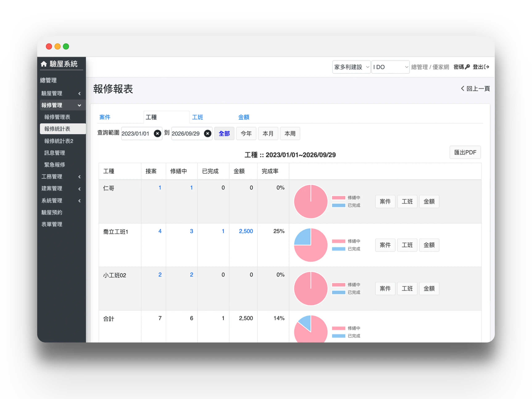Toggle 修繕中 legend in 仁哥 row chart
The width and height of the screenshot is (532, 399).
point(346,198)
